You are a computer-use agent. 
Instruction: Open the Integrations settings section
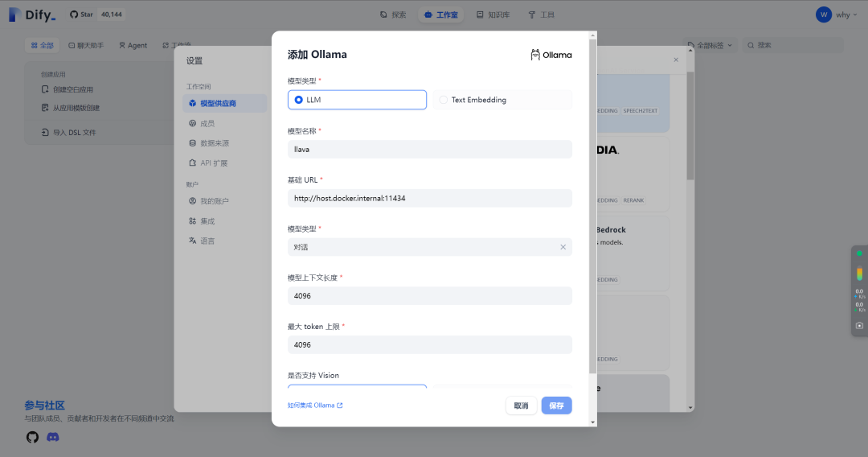225,221
